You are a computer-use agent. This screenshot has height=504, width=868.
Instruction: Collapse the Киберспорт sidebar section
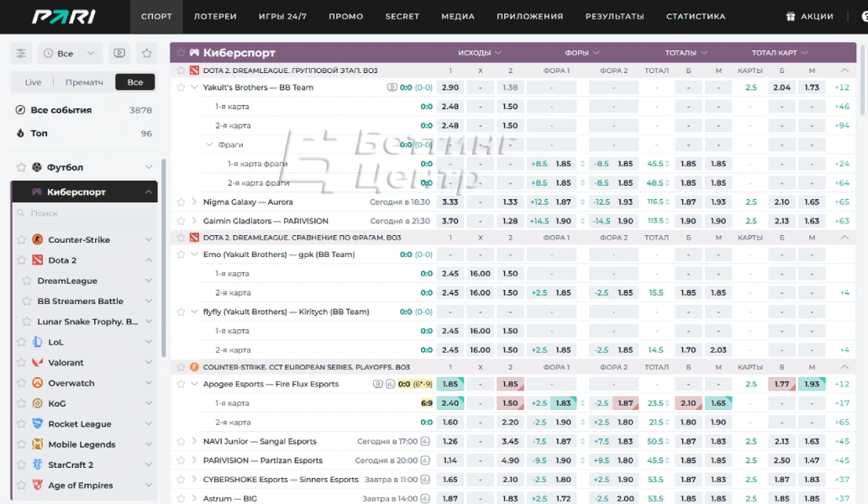(149, 192)
